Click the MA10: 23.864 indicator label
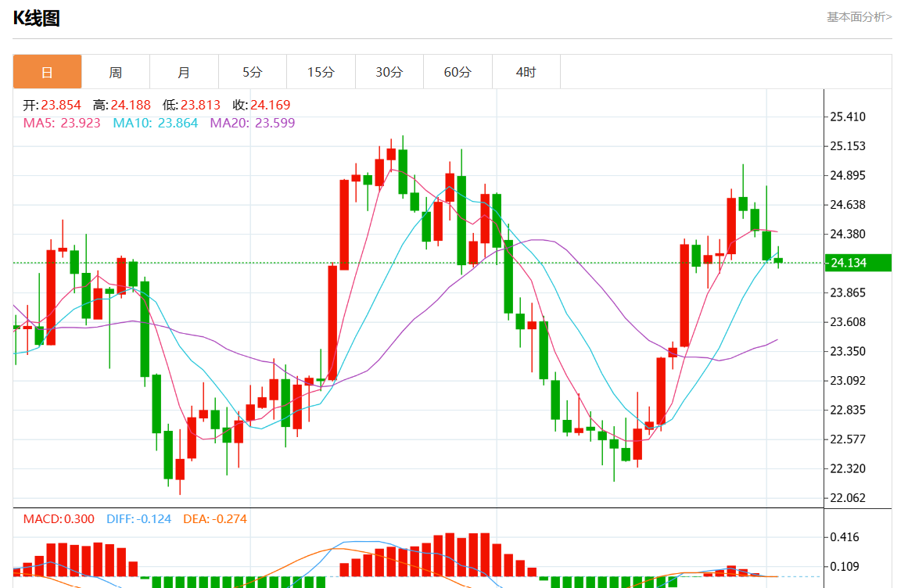This screenshot has width=908, height=588. (x=155, y=123)
